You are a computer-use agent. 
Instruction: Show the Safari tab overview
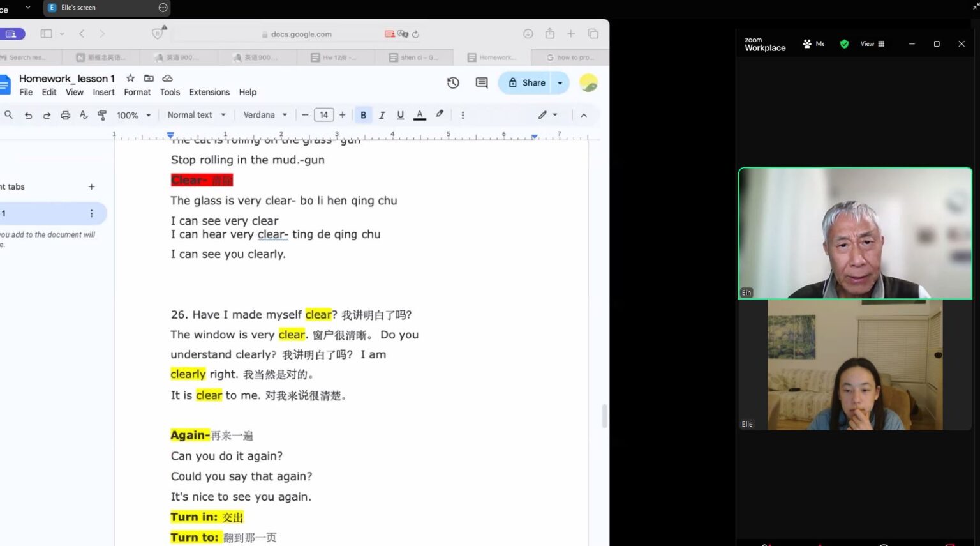593,34
